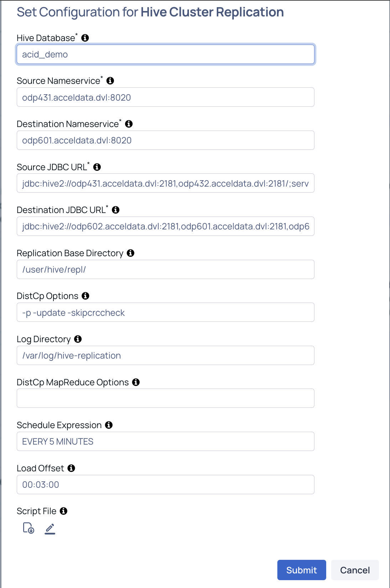The width and height of the screenshot is (390, 588).
Task: Click the Schedule Expression info icon
Action: click(x=109, y=425)
